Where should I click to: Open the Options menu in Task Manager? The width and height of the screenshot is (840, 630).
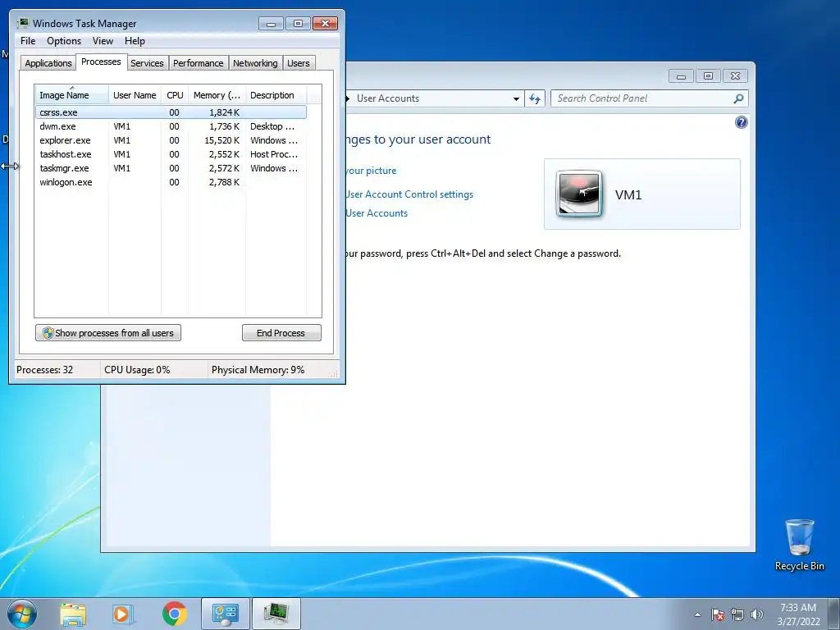(x=64, y=41)
